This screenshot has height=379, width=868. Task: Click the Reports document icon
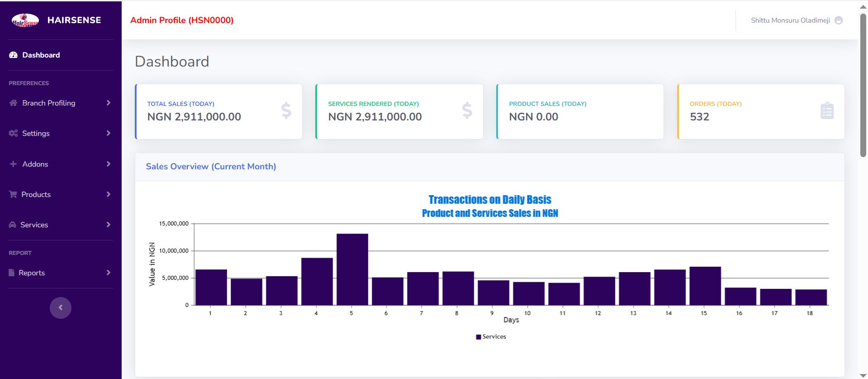[x=12, y=273]
